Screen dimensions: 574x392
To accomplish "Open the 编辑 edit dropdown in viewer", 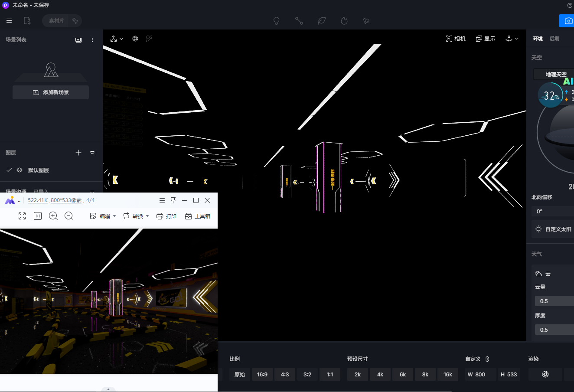I will 103,216.
